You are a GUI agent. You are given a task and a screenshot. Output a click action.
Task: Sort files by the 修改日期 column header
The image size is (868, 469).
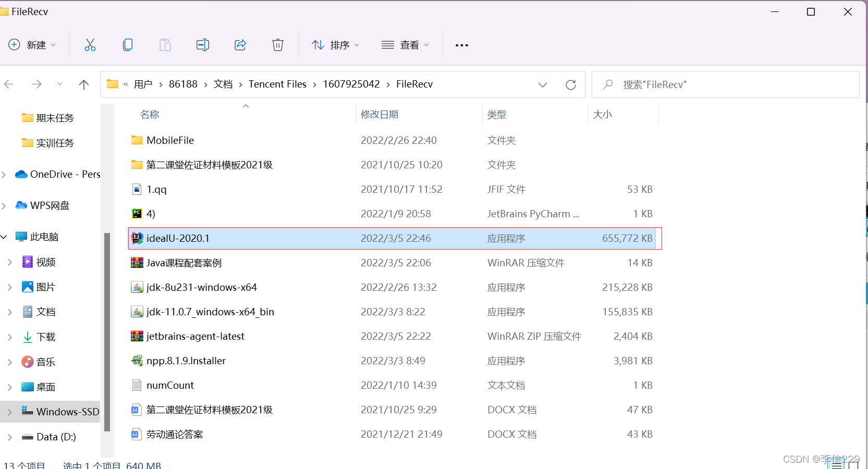pyautogui.click(x=380, y=114)
